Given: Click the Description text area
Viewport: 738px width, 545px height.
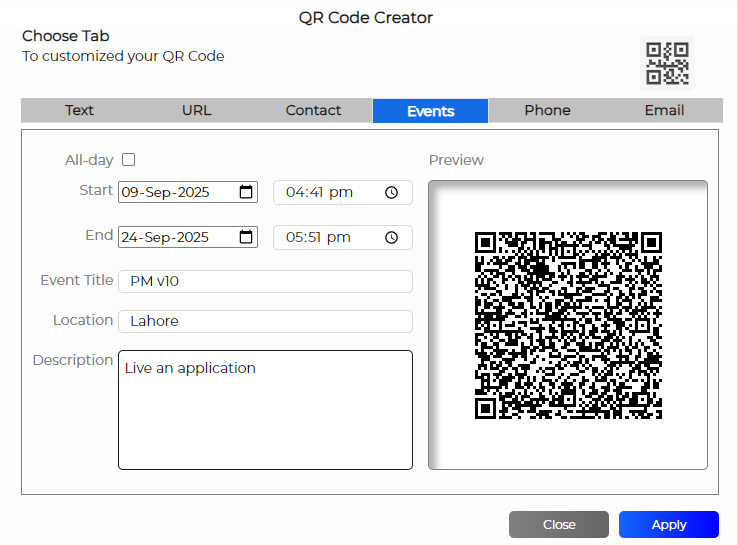Looking at the screenshot, I should point(265,410).
